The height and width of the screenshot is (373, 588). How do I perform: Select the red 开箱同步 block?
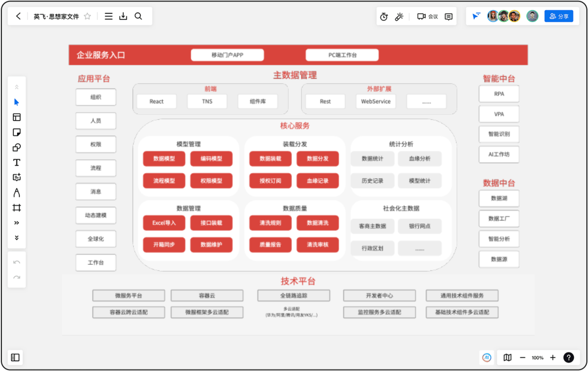(x=164, y=245)
